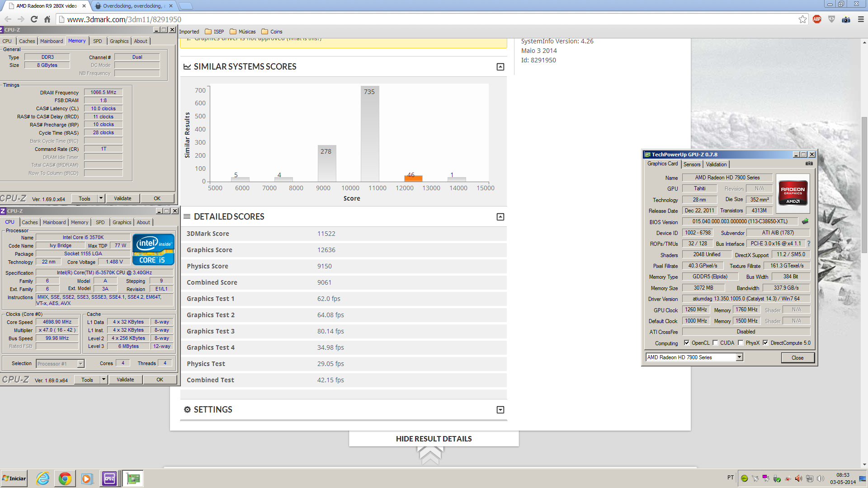Open the Coins bookmarks folder
868x488 pixels.
coord(272,32)
